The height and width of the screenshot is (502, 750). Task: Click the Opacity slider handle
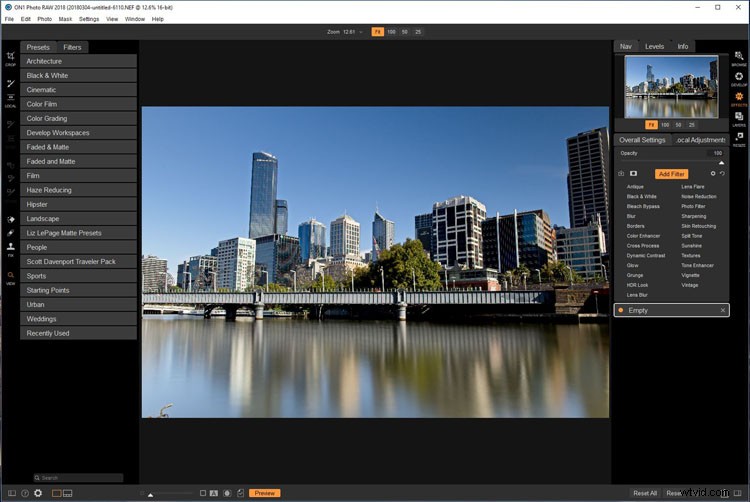click(x=721, y=163)
